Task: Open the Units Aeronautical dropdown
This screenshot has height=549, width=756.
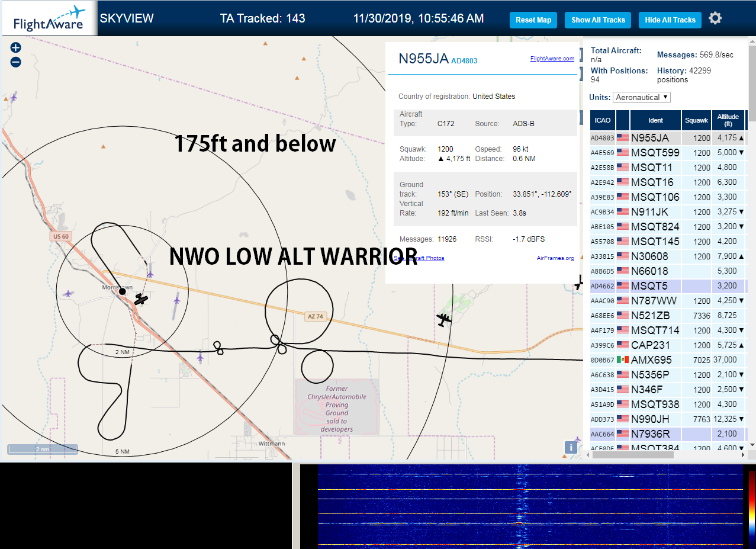Action: pos(642,97)
